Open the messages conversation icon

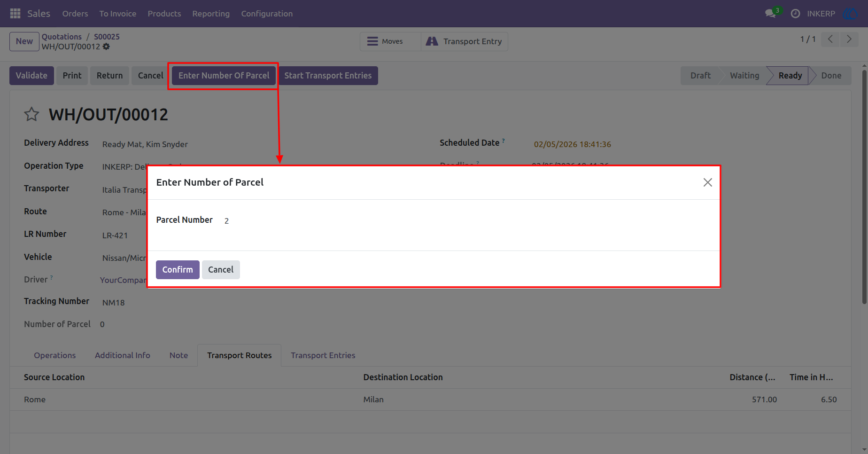[x=770, y=14]
